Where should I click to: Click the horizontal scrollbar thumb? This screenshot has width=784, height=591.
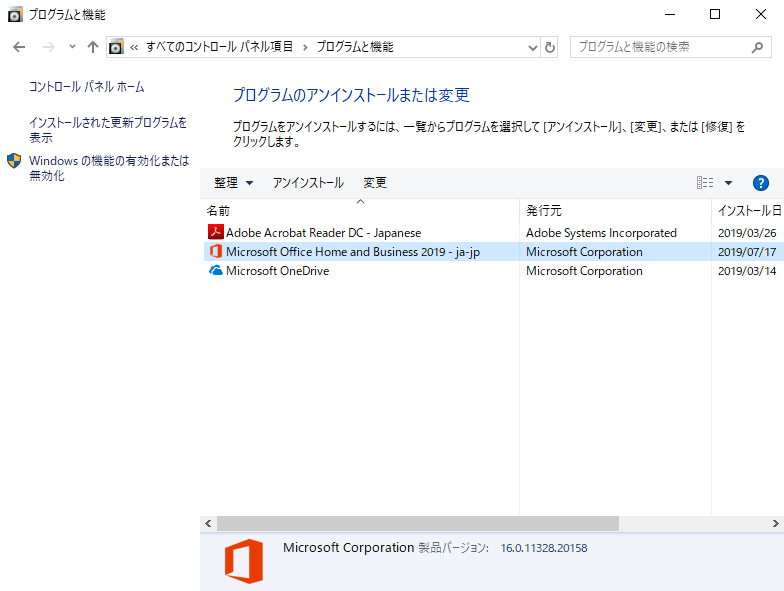pyautogui.click(x=418, y=524)
